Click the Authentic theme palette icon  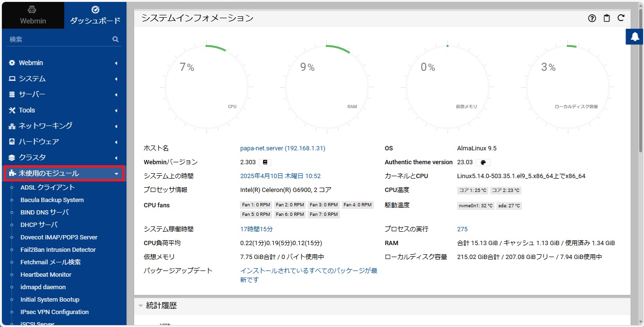[483, 162]
